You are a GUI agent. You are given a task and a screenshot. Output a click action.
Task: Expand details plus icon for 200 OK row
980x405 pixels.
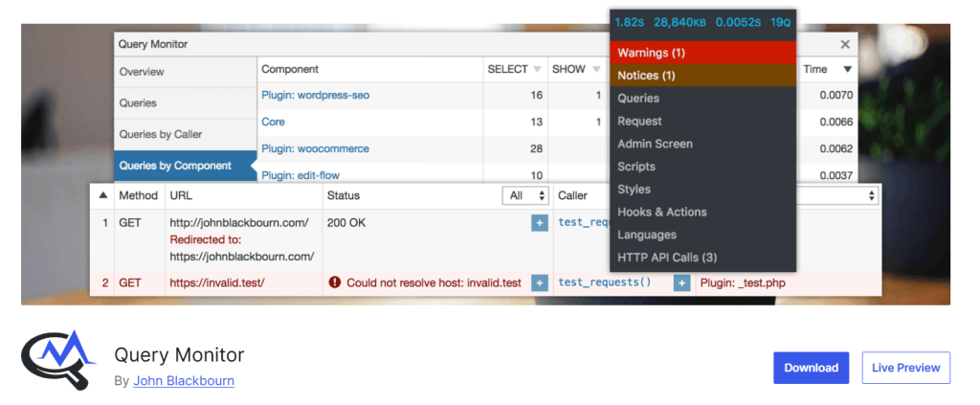tap(540, 222)
